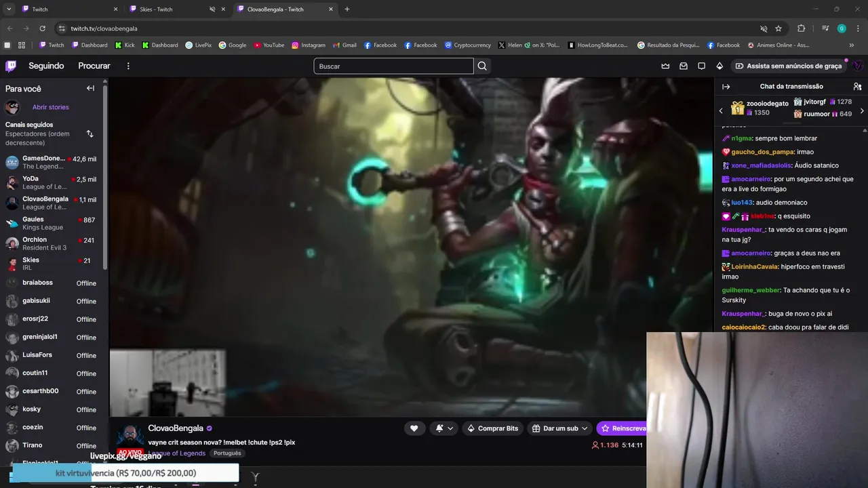This screenshot has width=868, height=488.
Task: Open the LivePix bookmark
Action: [199, 45]
